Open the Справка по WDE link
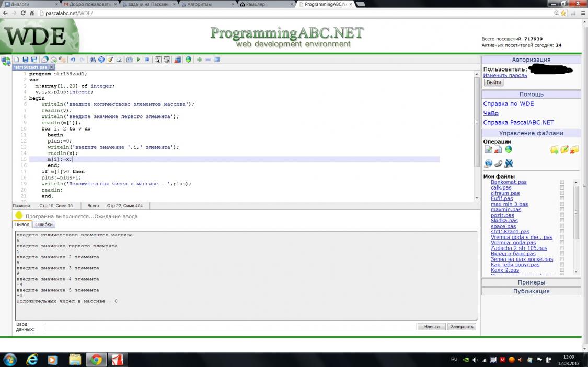The width and height of the screenshot is (588, 367). tap(508, 104)
